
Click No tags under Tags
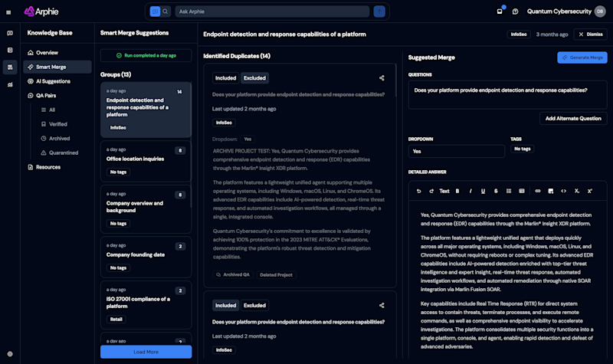523,149
